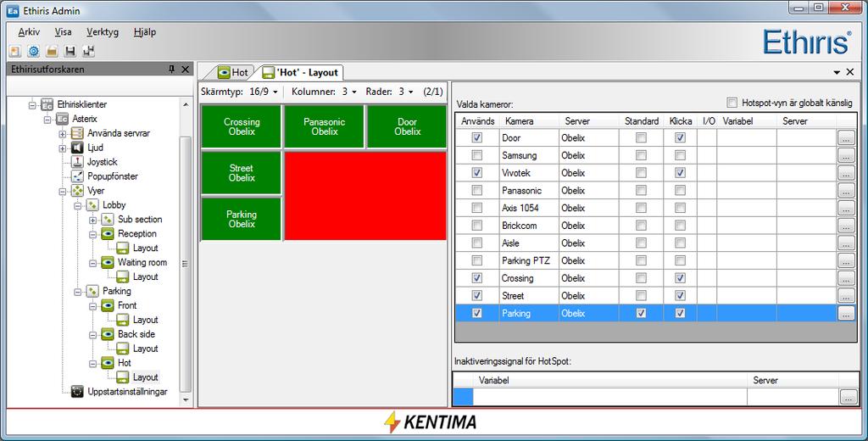Open Layout under Reception
Viewport: 868px width, 441px height.
(146, 248)
